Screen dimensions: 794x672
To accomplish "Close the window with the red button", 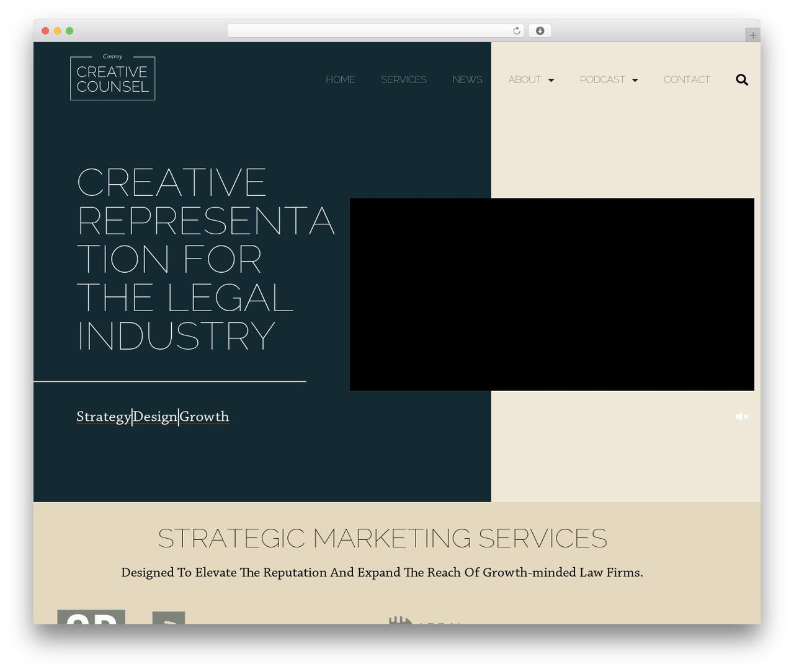I will [45, 31].
